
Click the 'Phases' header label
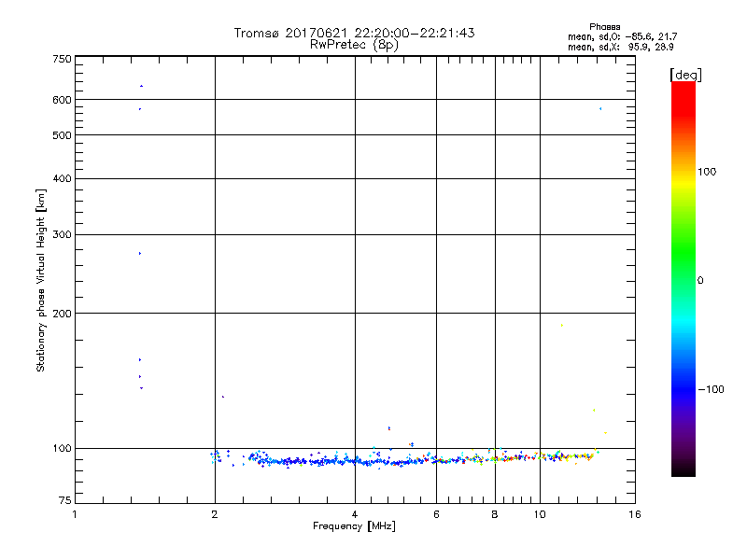(x=604, y=27)
